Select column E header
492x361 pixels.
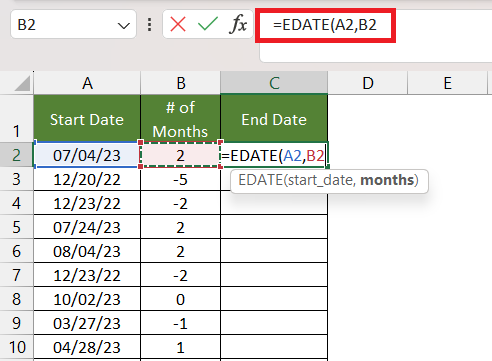pos(447,83)
